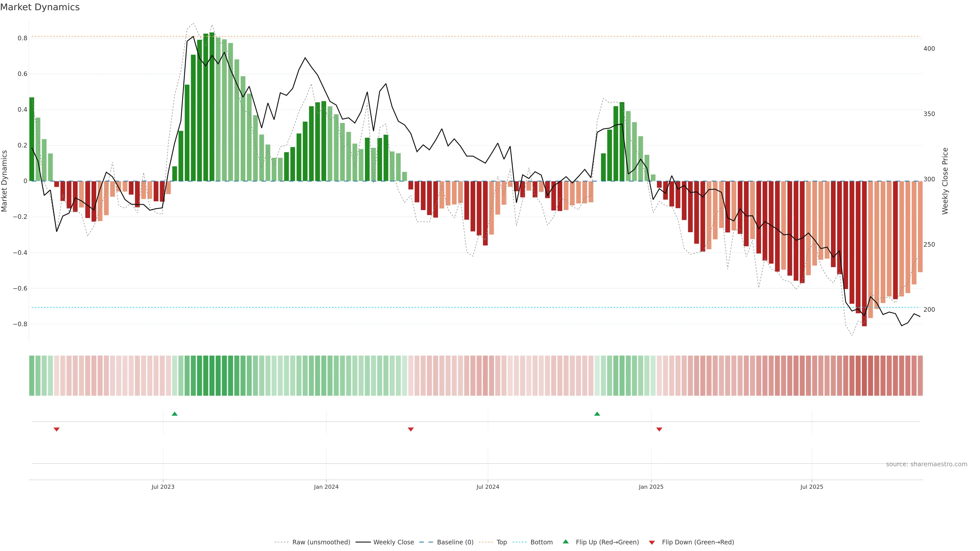Click the Jan 2024 x-axis label
Screen dimensions: 980x551
[x=326, y=487]
